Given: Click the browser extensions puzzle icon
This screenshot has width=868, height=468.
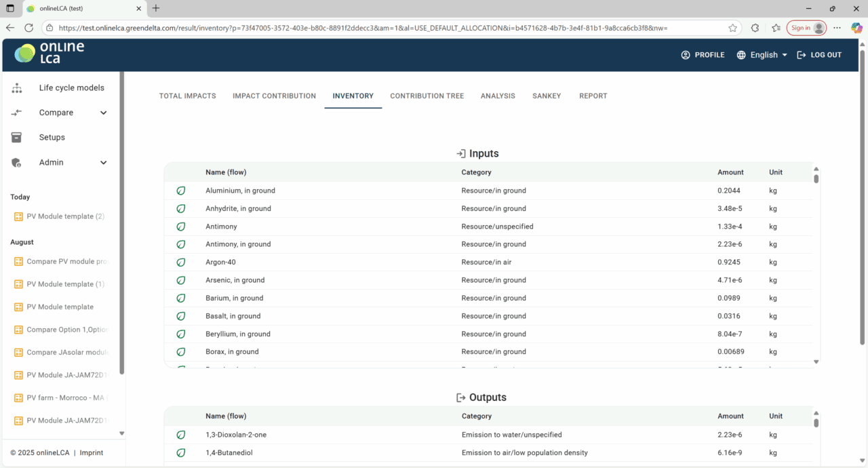Looking at the screenshot, I should point(755,28).
